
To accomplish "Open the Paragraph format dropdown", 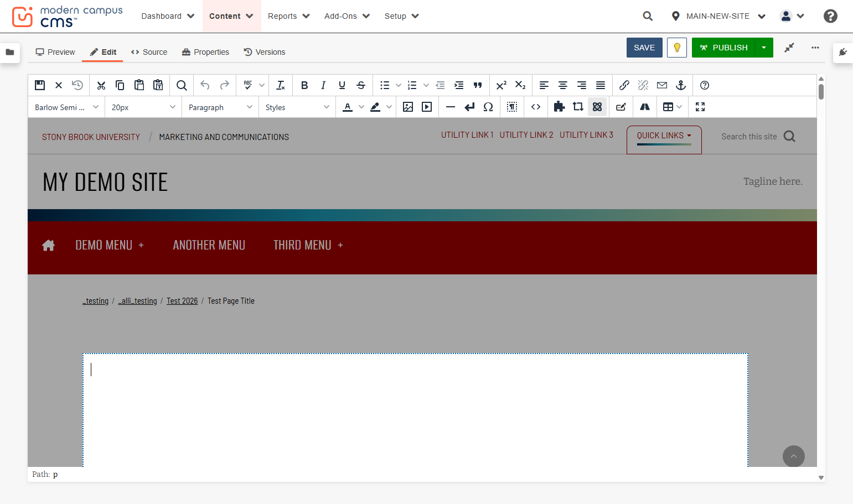I will (x=220, y=107).
